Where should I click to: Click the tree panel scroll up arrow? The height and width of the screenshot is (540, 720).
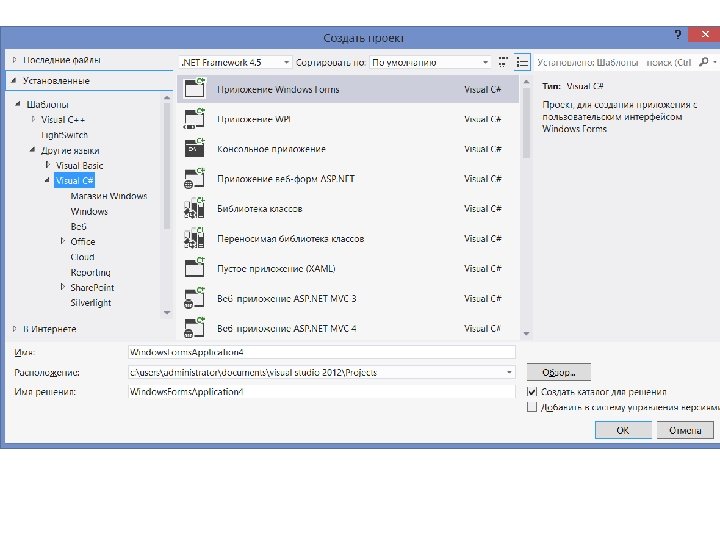pyautogui.click(x=167, y=98)
